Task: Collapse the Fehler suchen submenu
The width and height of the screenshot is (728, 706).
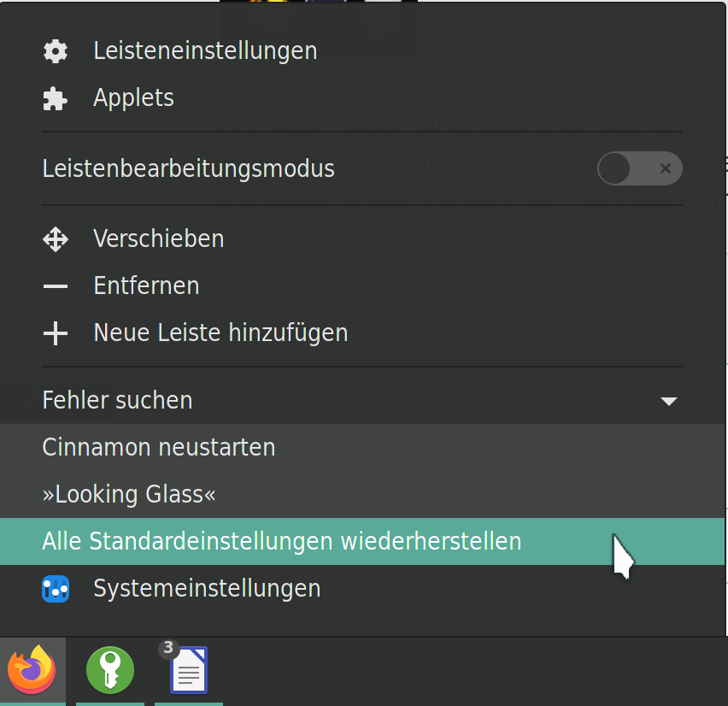Action: tap(669, 400)
